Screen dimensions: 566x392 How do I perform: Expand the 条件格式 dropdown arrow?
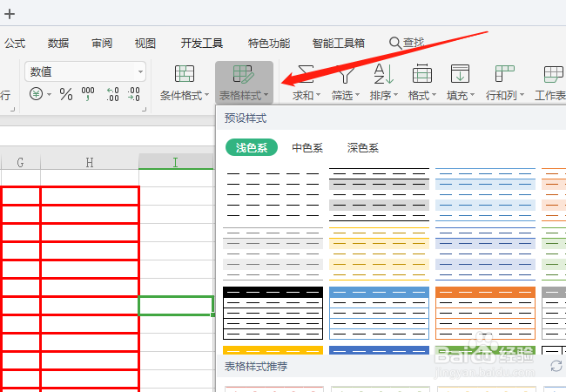[207, 95]
